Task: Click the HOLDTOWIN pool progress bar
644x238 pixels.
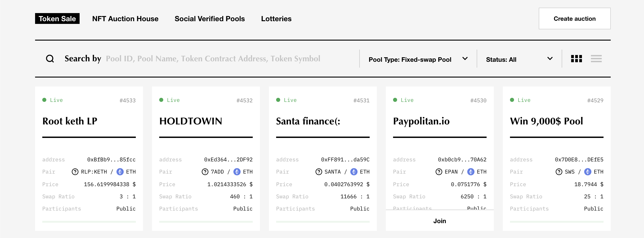Action: pyautogui.click(x=206, y=222)
